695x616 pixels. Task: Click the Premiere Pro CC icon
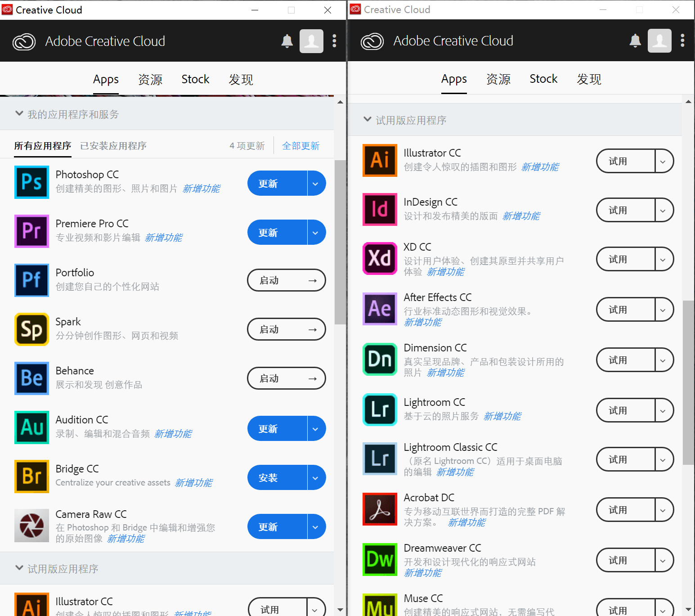pyautogui.click(x=31, y=231)
